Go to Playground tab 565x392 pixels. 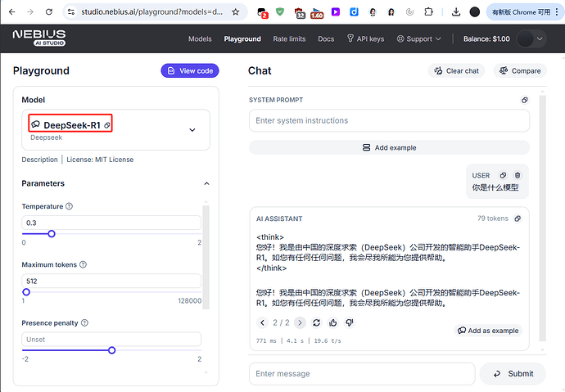click(242, 39)
